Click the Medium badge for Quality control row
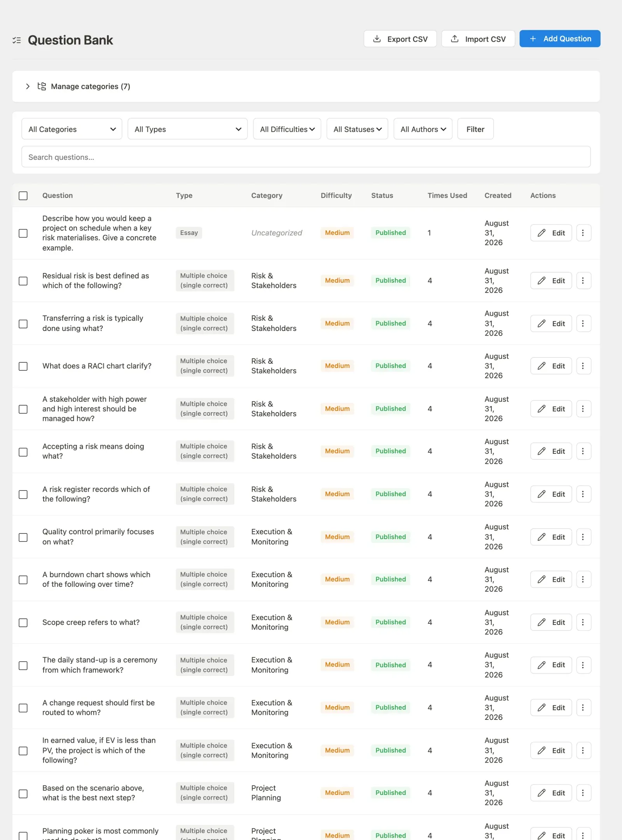This screenshot has height=840, width=622. click(337, 537)
